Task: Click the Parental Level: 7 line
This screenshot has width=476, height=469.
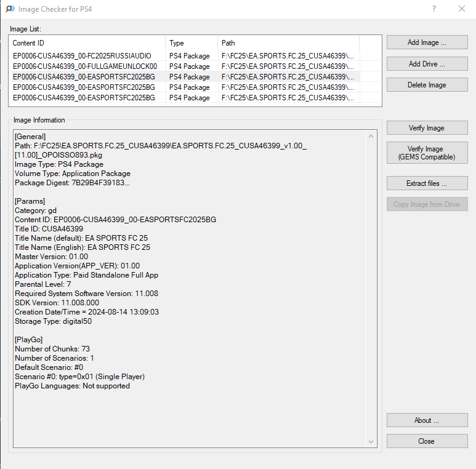Action: coord(43,284)
